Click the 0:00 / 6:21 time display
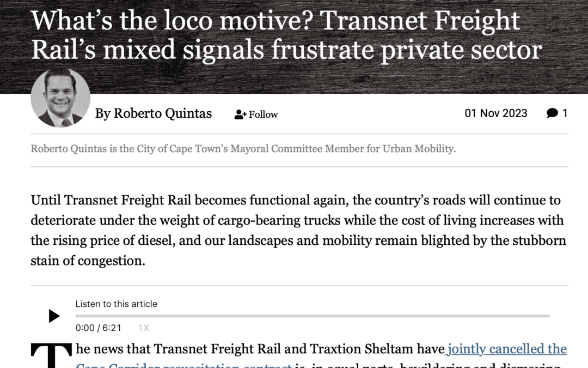This screenshot has height=368, width=588. click(99, 328)
